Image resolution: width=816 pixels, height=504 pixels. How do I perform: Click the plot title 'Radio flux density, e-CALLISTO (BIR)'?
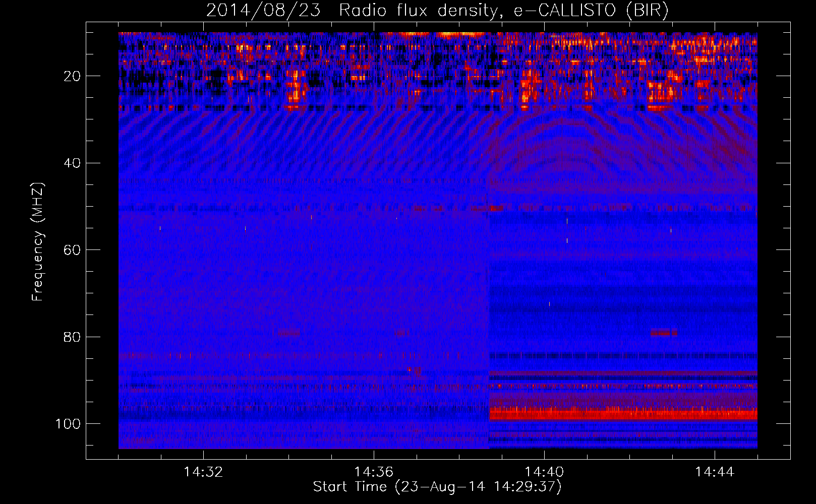[503, 10]
